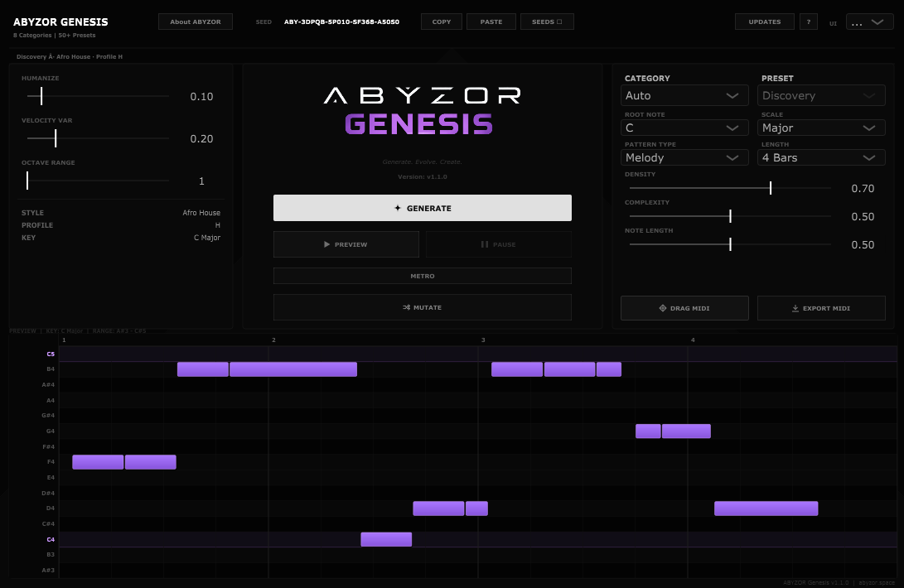
Task: Adjust the Density slider handle
Action: coord(771,188)
